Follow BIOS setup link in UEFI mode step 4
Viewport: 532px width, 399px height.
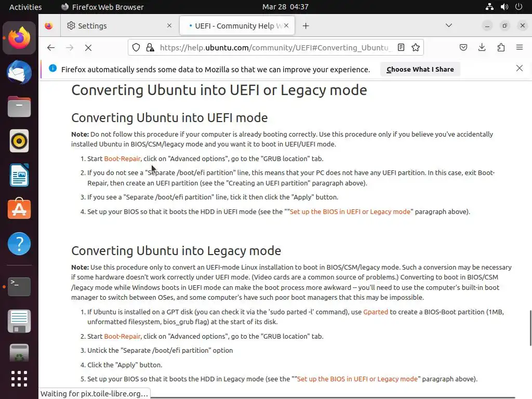pos(350,212)
